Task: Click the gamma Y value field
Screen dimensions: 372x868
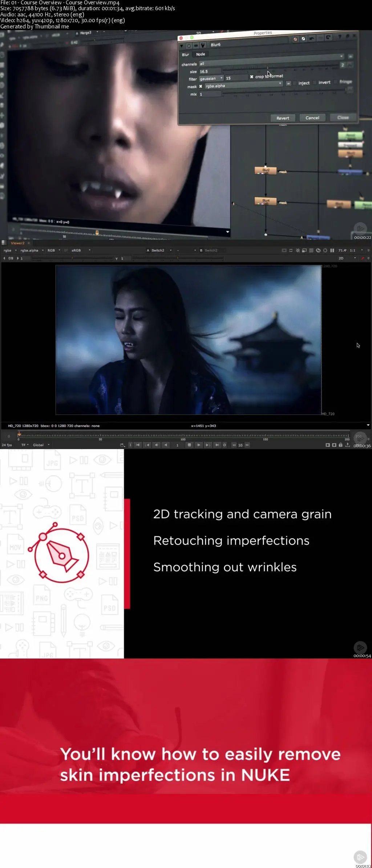Action: (126, 258)
